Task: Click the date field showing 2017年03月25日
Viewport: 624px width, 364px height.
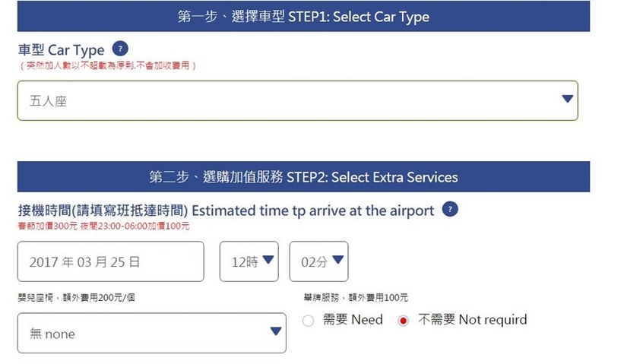Action: pos(111,261)
